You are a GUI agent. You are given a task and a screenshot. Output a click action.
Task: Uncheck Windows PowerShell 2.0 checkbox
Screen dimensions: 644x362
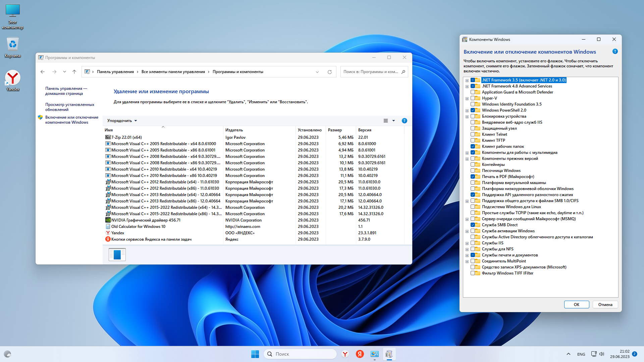[473, 110]
